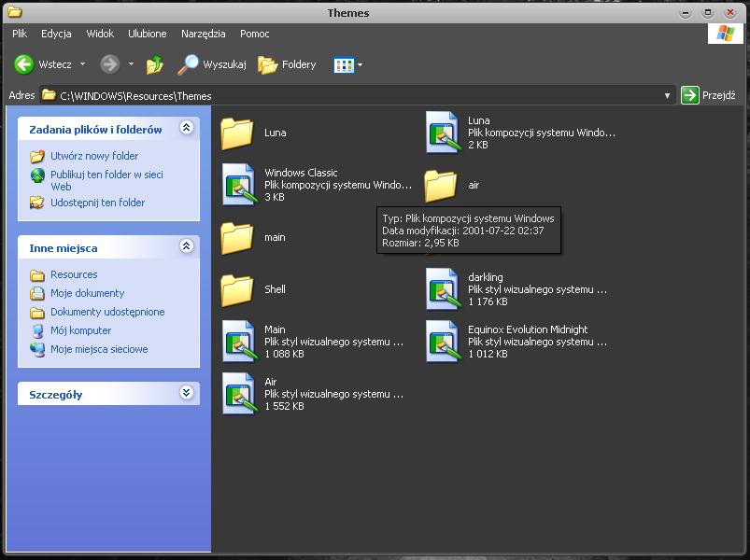The width and height of the screenshot is (750, 560).
Task: Click the Windows flag logo
Action: 725,34
